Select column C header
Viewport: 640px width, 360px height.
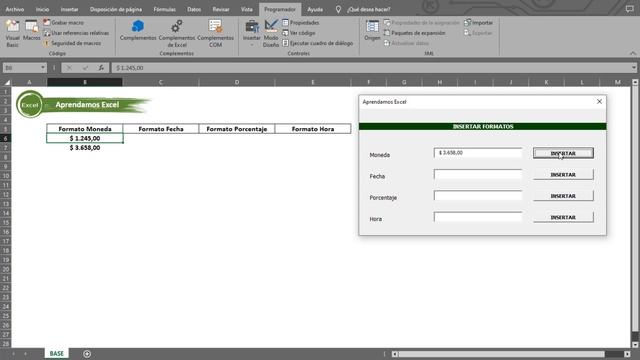(x=161, y=82)
